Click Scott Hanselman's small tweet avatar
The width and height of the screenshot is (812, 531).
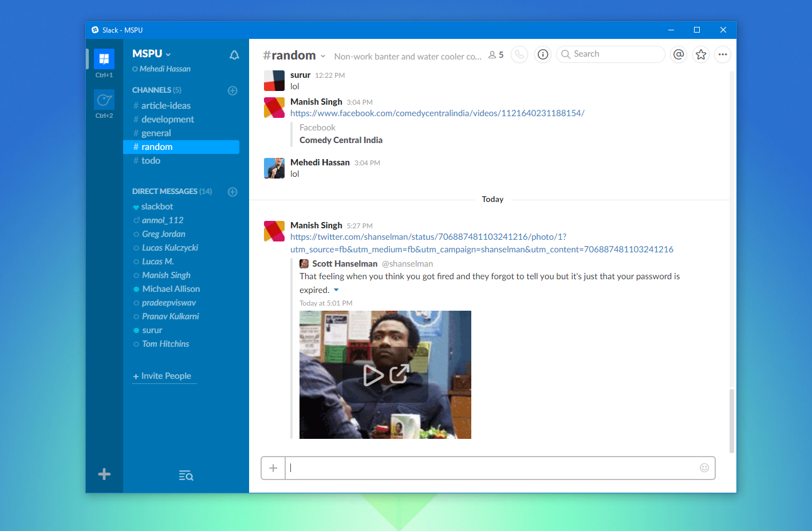pyautogui.click(x=304, y=264)
